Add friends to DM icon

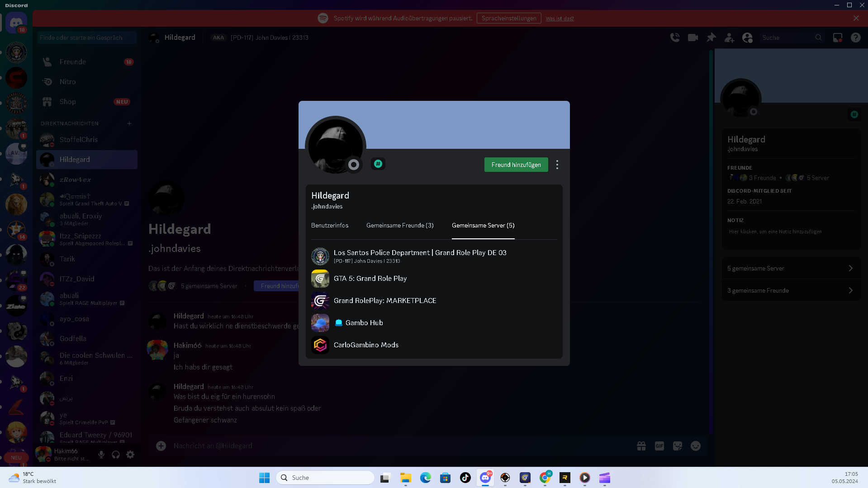click(729, 38)
